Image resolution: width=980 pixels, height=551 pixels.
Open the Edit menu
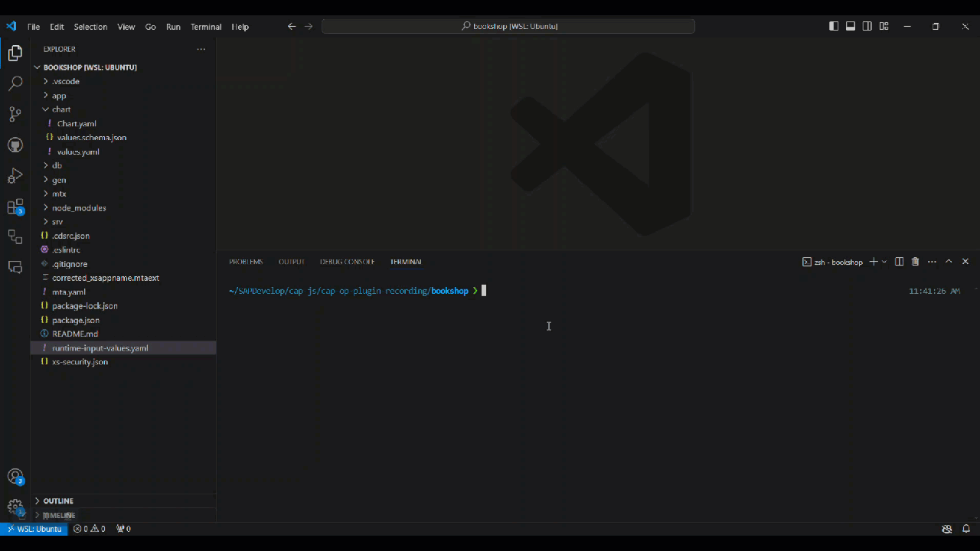(x=57, y=26)
